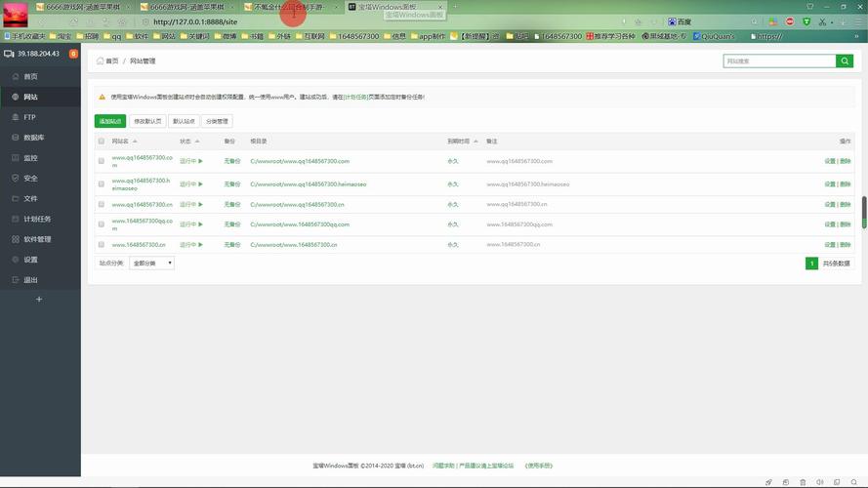
Task: Click the 分类管理 button
Action: pyautogui.click(x=217, y=121)
